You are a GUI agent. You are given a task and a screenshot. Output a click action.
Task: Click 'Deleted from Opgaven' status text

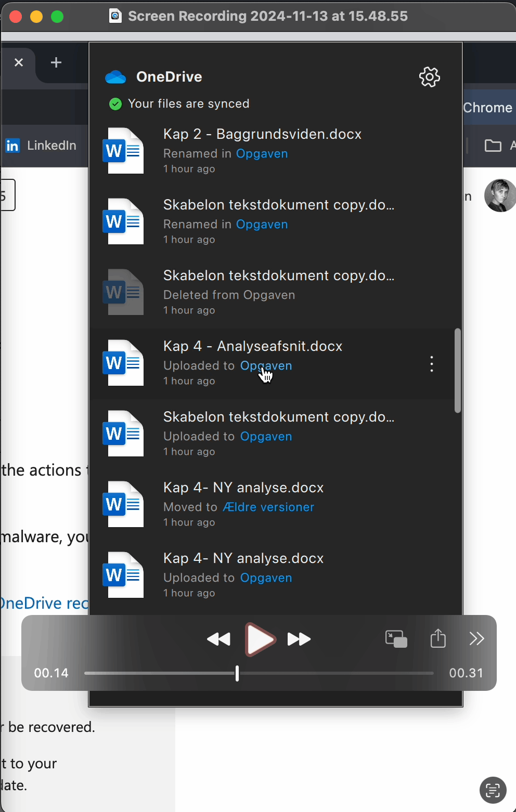click(x=229, y=295)
